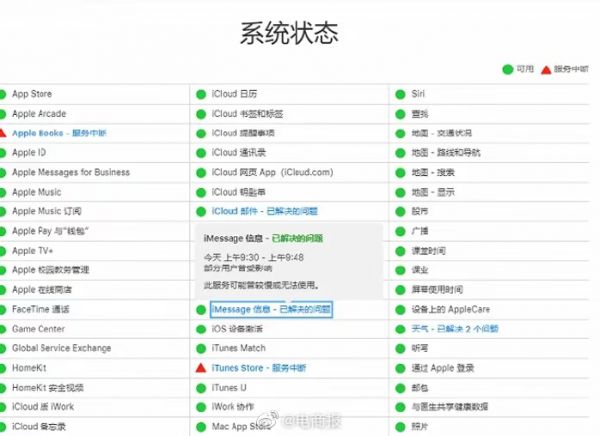This screenshot has width=600, height=436.
Task: Select the FaceTime 通话 entry
Action: [40, 309]
